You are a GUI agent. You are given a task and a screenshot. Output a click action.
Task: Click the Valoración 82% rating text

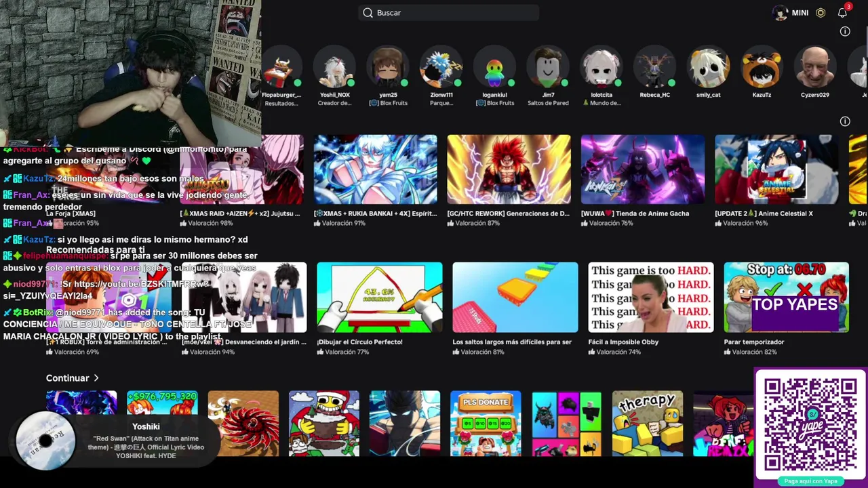(x=754, y=352)
